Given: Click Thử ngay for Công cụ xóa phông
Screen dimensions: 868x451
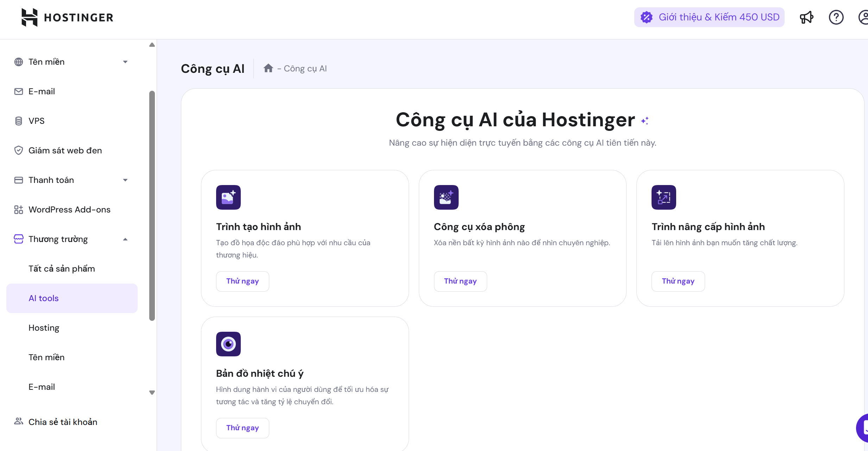Looking at the screenshot, I should coord(460,281).
